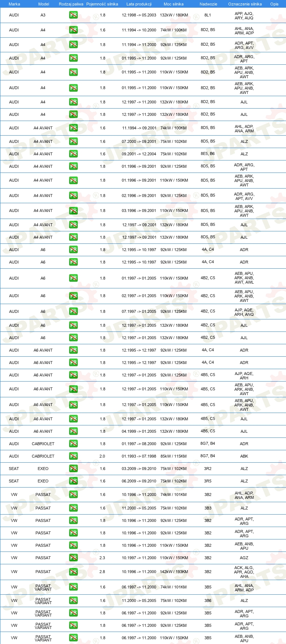Viewport: 286px width, 644px height.
Task: Select production years 01.1993 -> 07.1998
Action: tap(139, 456)
